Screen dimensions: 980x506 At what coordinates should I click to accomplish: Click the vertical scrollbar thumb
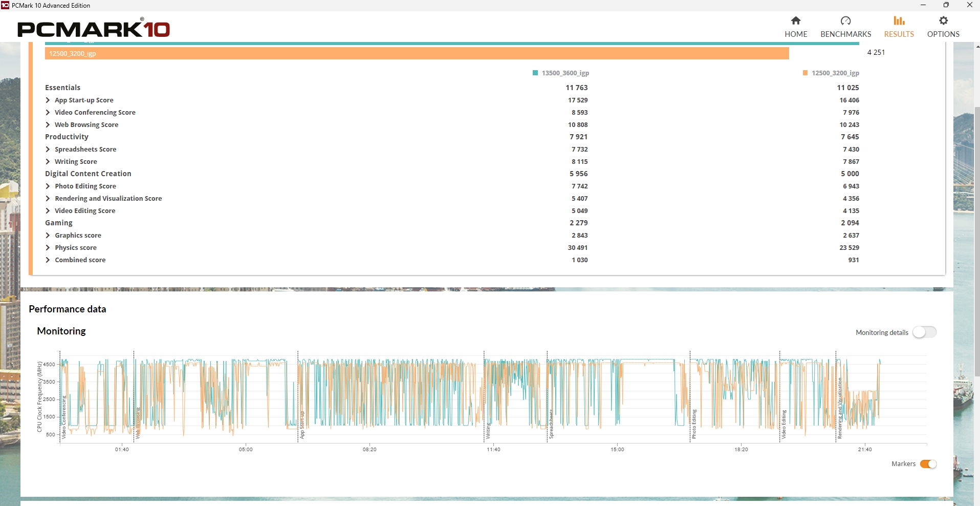(x=977, y=241)
